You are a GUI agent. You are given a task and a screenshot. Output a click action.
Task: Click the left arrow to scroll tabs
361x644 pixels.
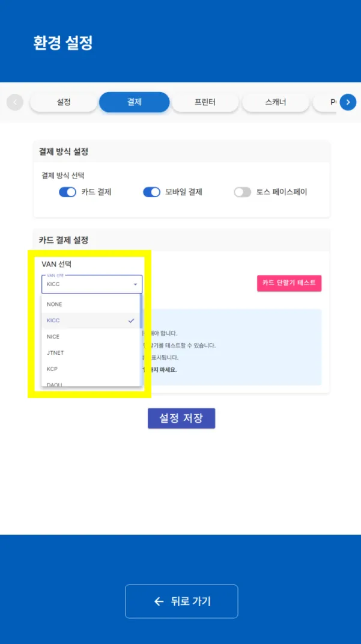point(15,102)
